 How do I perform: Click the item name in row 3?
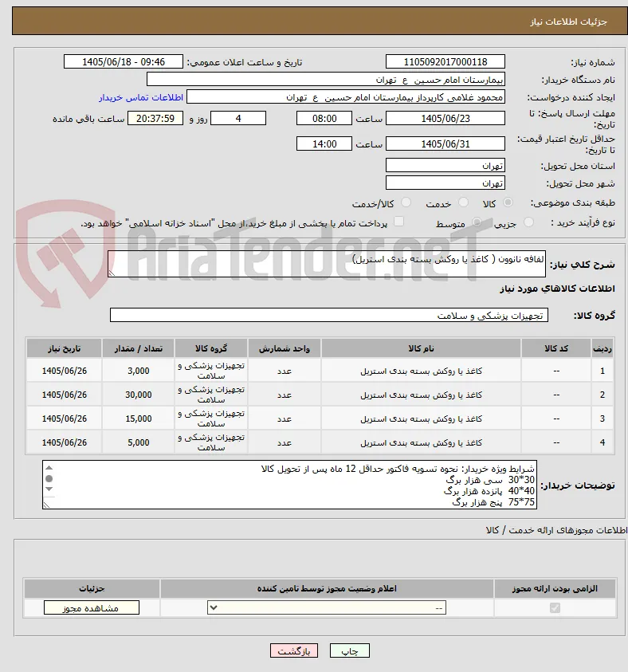(x=421, y=419)
